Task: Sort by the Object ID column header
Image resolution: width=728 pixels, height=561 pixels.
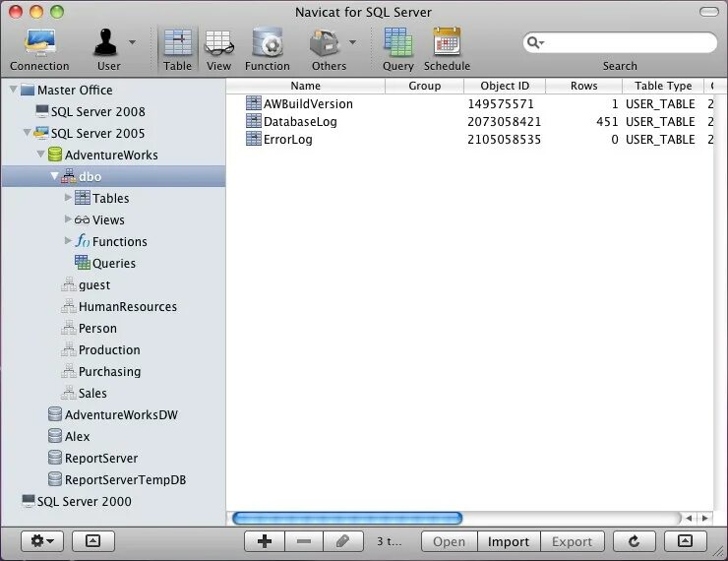Action: (x=505, y=86)
